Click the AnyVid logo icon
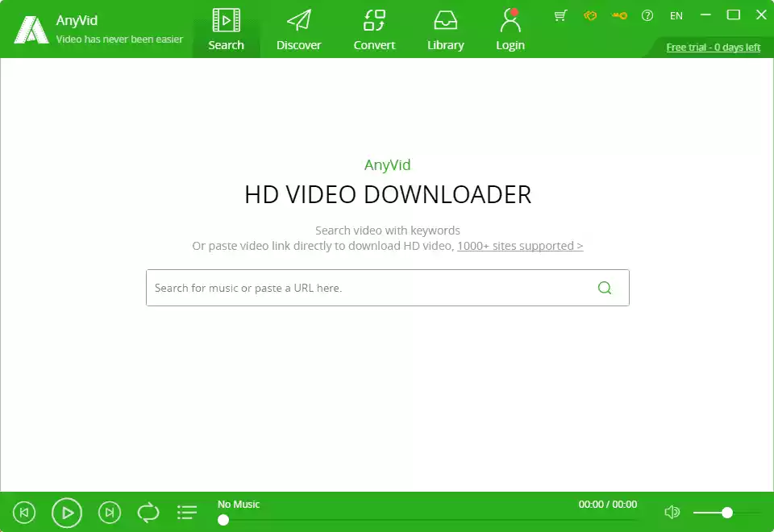Screen dimensions: 774x532 coord(31,30)
